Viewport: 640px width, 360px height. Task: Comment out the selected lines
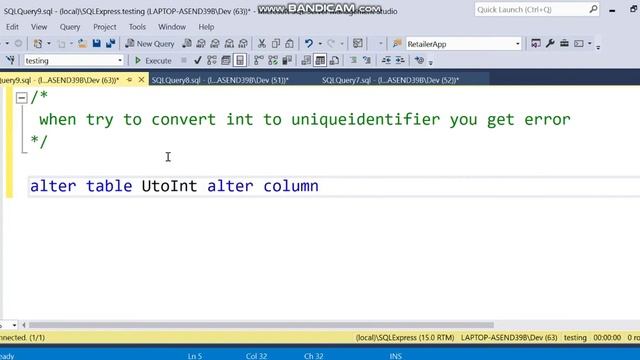click(353, 60)
